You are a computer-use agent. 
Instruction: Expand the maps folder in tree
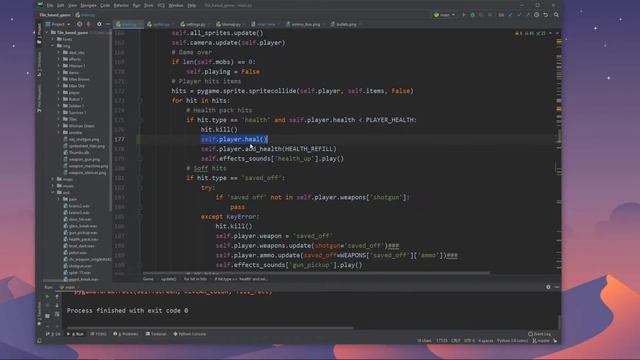pos(53,179)
